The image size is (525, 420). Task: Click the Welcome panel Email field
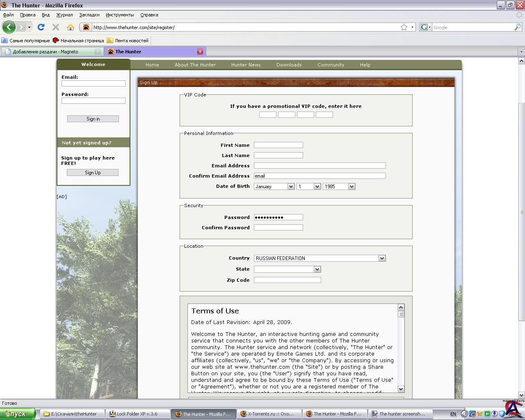(94, 83)
